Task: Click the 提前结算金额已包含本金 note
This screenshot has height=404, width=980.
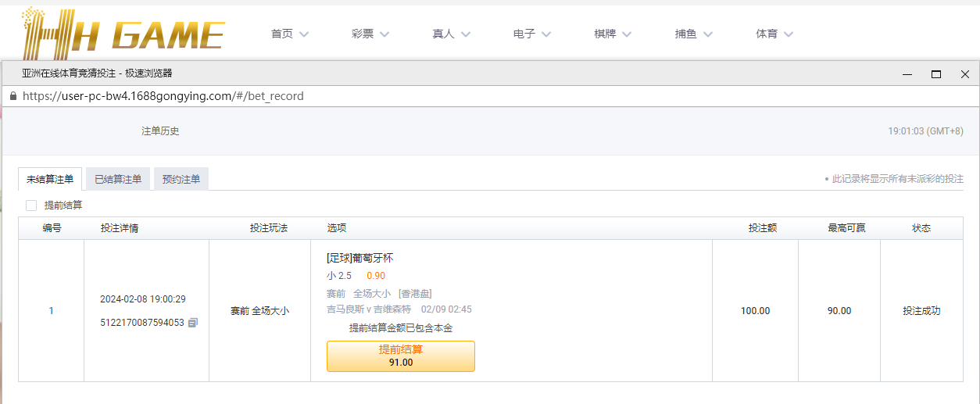Action: pyautogui.click(x=401, y=328)
